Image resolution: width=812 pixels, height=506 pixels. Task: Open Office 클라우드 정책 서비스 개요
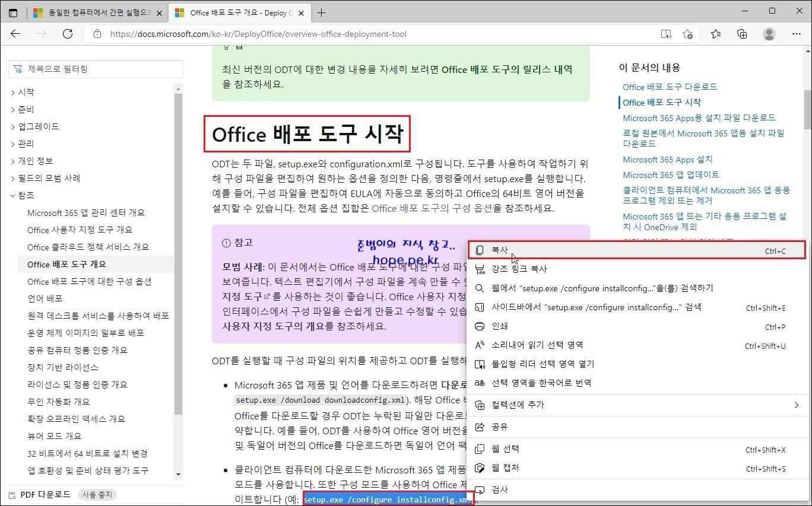[x=88, y=247]
